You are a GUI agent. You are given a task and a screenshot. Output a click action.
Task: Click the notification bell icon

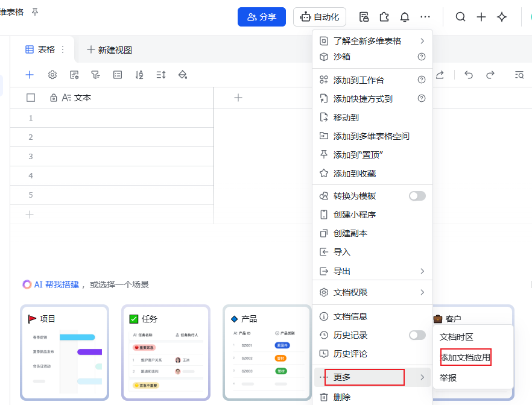coord(405,17)
